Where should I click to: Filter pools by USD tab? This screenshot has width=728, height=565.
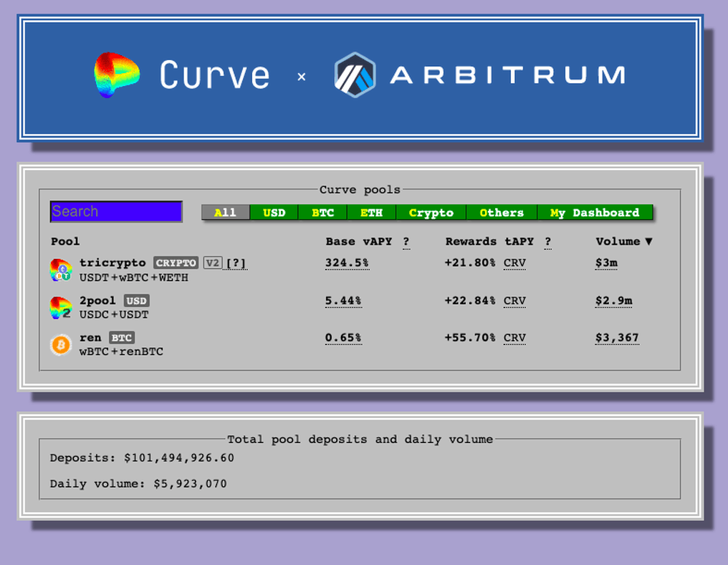(274, 212)
